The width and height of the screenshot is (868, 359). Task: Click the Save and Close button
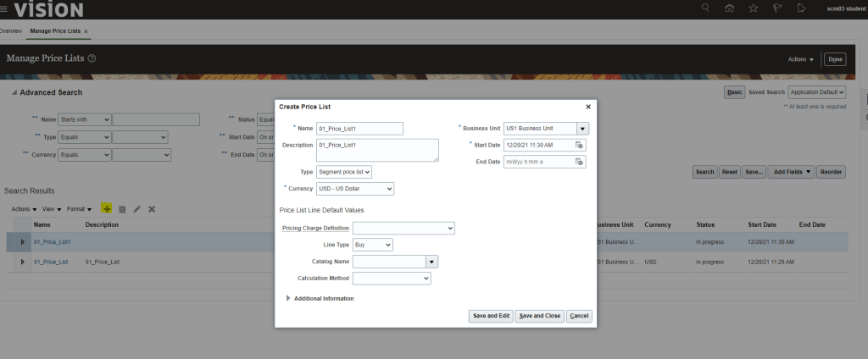[x=540, y=316]
